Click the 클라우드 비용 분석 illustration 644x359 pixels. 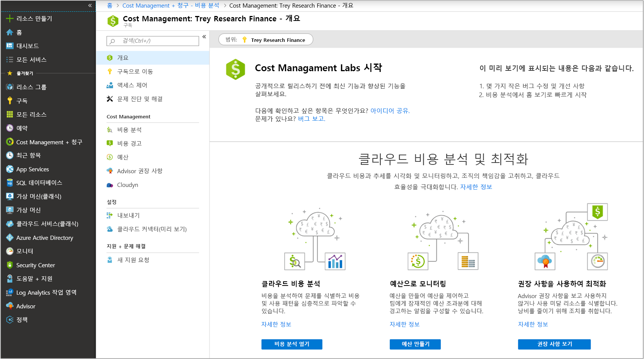[x=315, y=239]
